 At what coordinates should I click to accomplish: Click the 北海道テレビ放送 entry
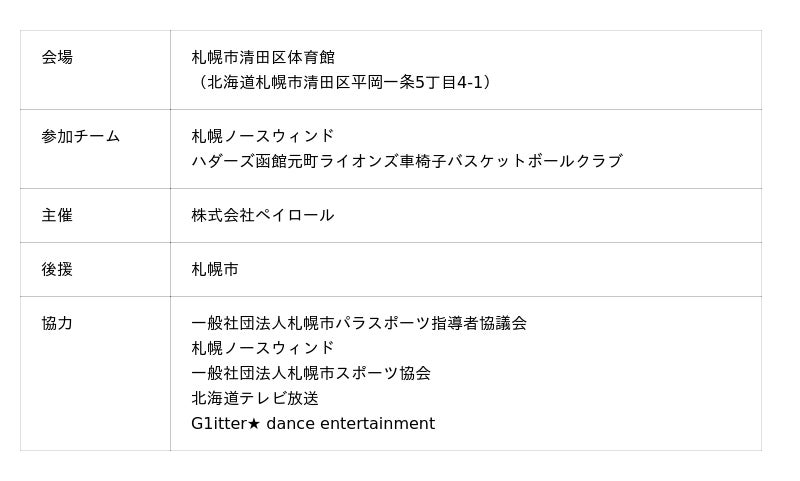click(255, 399)
